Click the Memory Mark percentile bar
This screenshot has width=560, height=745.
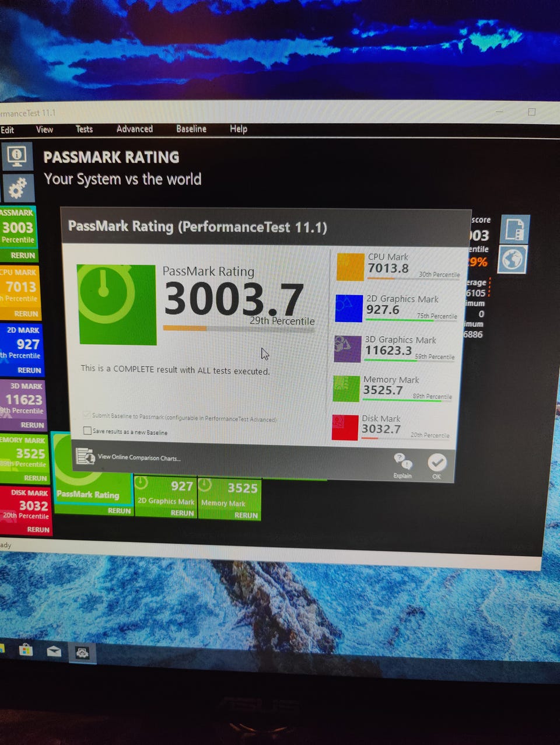(x=407, y=400)
